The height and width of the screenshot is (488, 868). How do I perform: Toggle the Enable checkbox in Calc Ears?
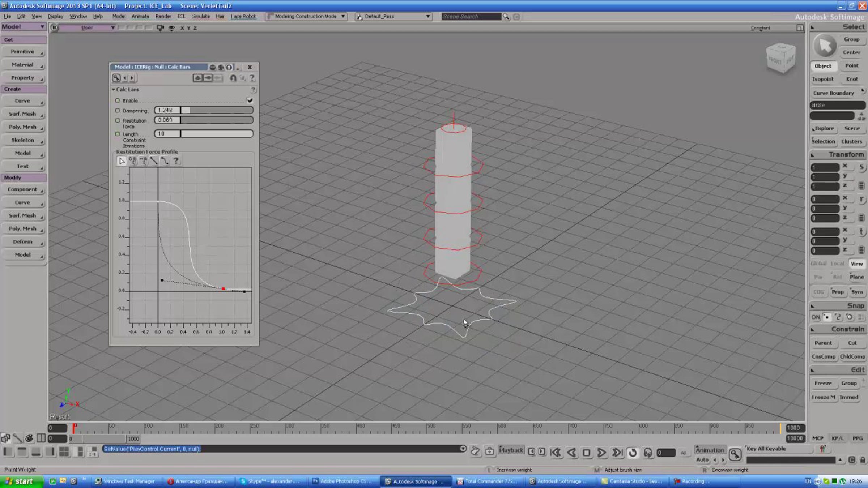point(250,100)
